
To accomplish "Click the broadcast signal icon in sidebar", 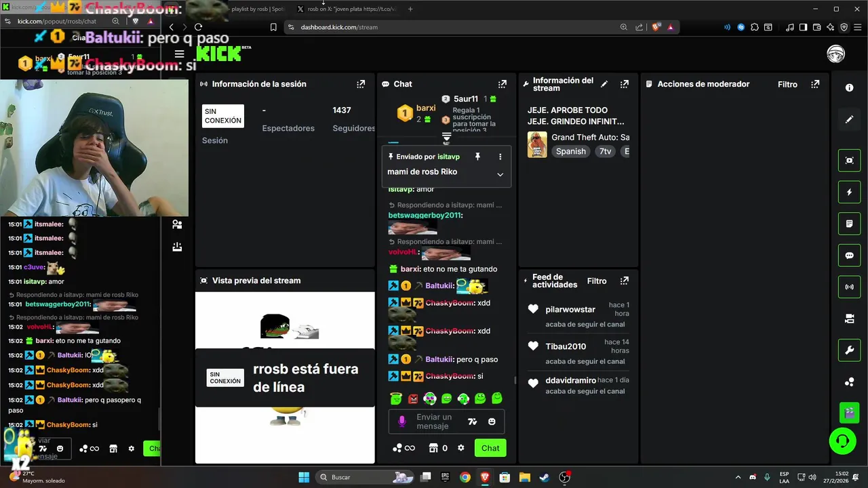I will click(x=849, y=287).
